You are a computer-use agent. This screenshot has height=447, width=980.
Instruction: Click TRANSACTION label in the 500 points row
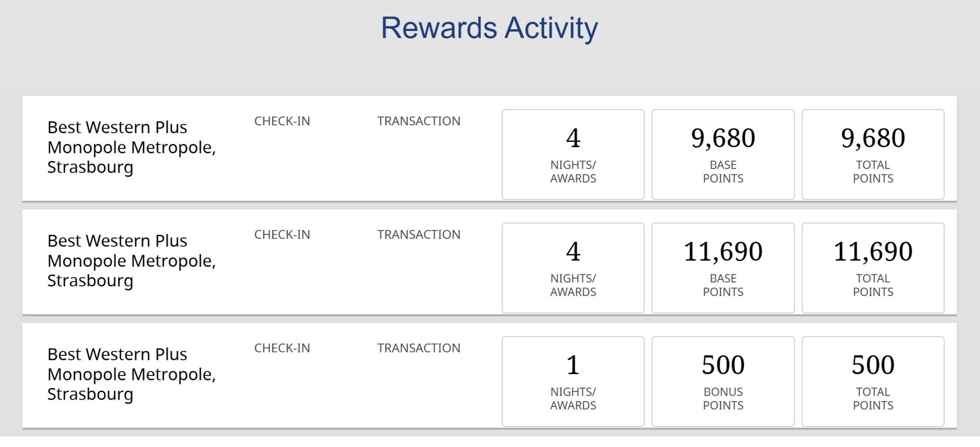[418, 348]
